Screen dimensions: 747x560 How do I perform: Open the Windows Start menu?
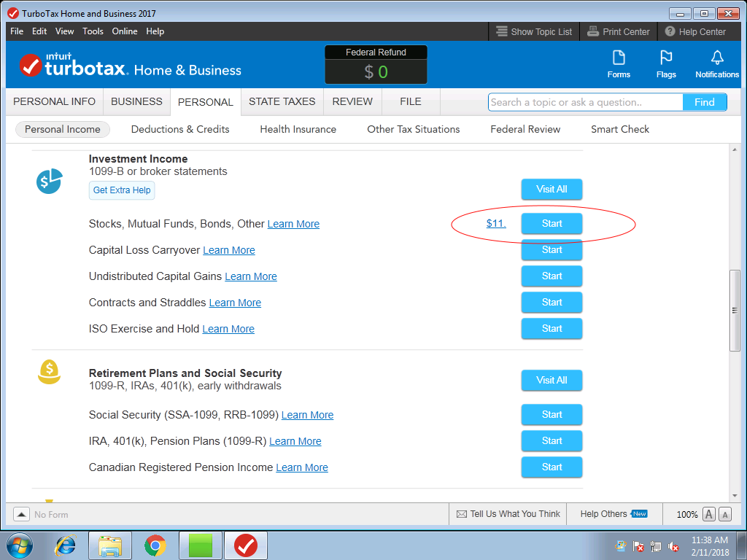click(19, 545)
